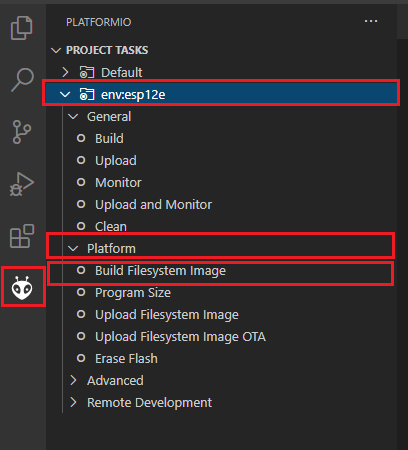Viewport: 408px width, 450px height.
Task: Expand the Default environment chevron
Action: coord(65,72)
